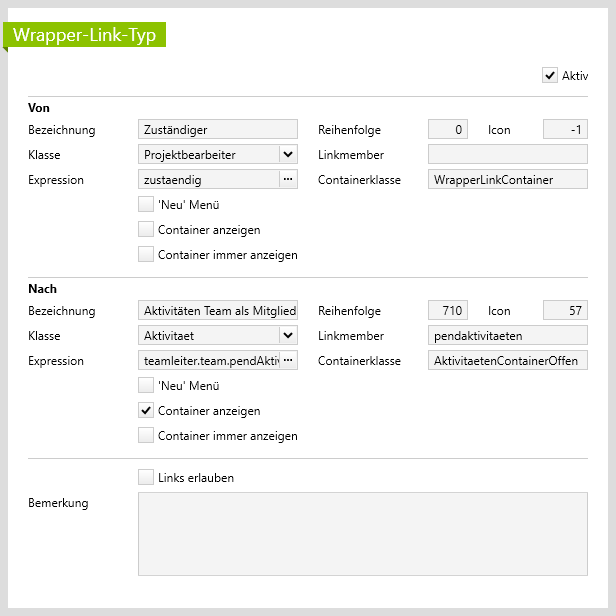The height and width of the screenshot is (616, 616).
Task: Enable the Links erlauben checkbox
Action: click(x=146, y=478)
